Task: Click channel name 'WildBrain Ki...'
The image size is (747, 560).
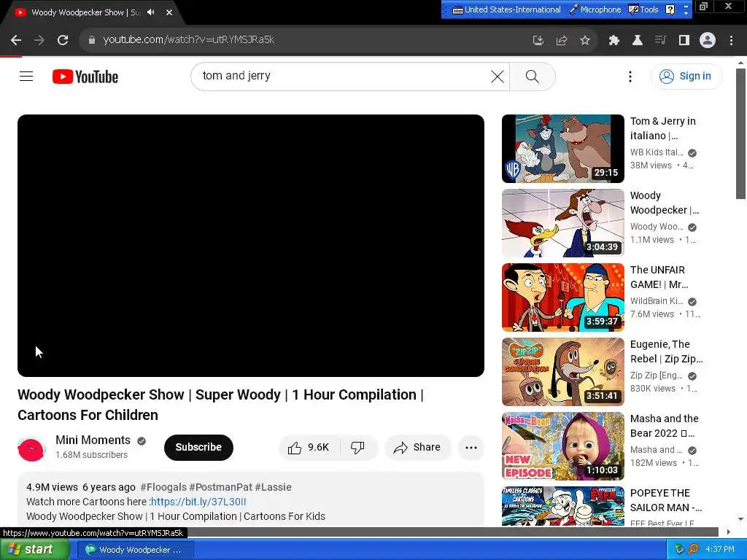Action: point(657,301)
